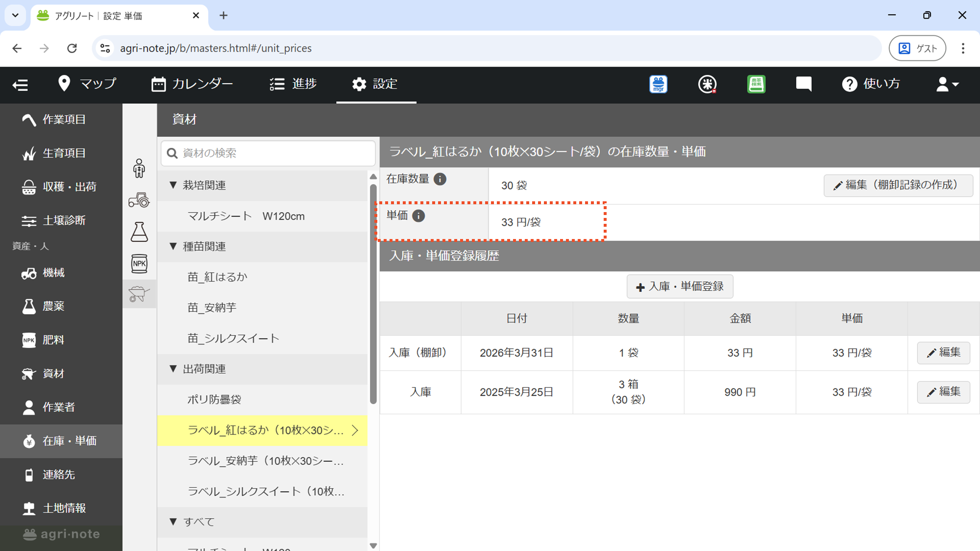Select 苗_シルクスイート item

262,338
